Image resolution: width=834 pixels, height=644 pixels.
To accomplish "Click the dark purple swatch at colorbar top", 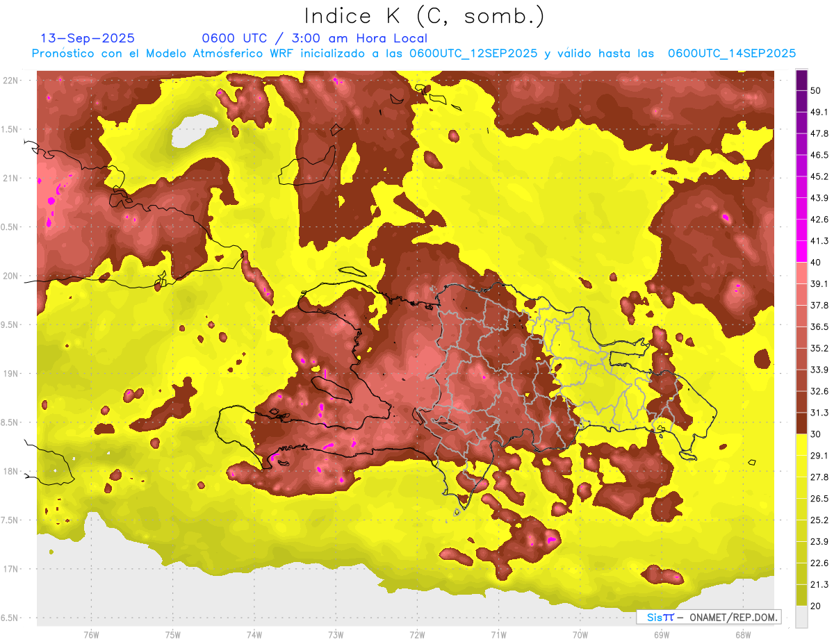I will click(801, 80).
